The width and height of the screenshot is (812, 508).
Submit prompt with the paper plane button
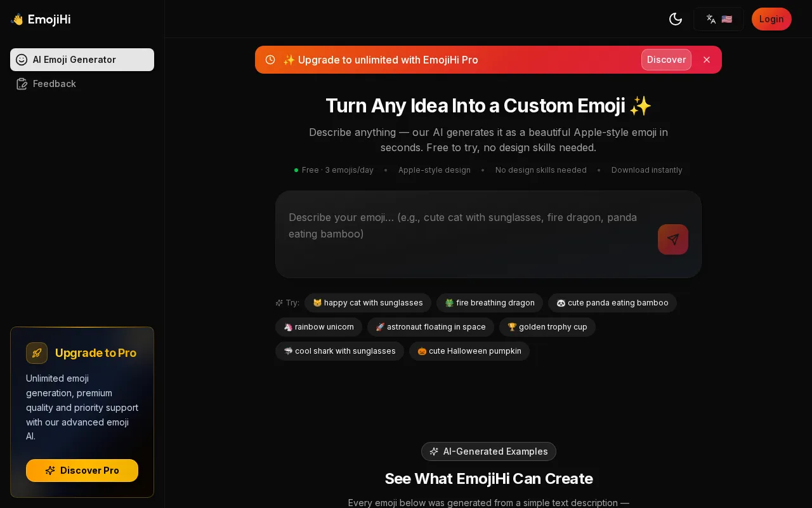(673, 239)
